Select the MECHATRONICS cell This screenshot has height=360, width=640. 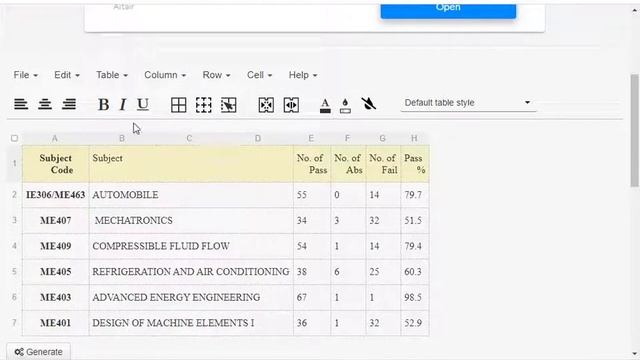(x=191, y=221)
